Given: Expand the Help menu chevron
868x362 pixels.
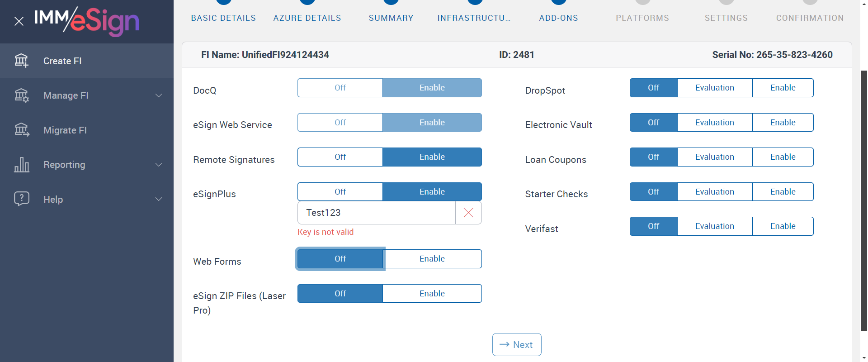Looking at the screenshot, I should point(159,199).
